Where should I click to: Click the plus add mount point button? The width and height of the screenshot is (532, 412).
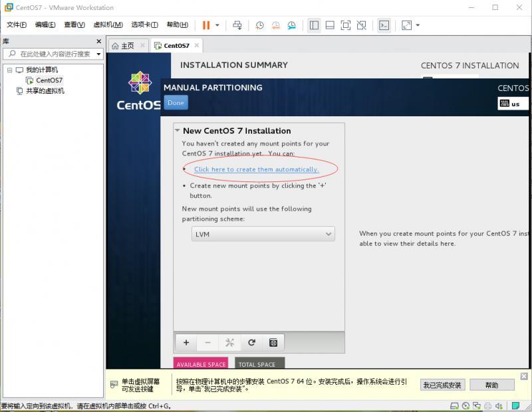[186, 342]
